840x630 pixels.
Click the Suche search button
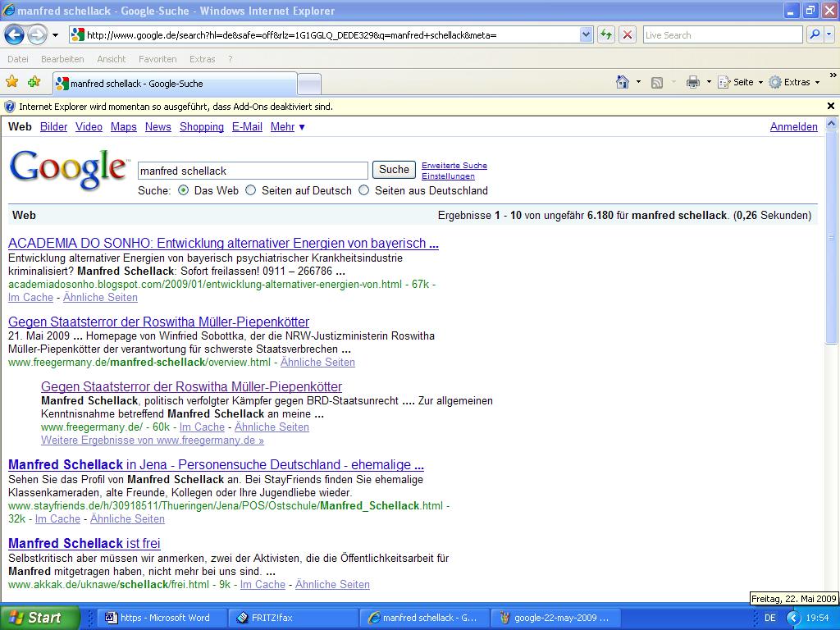coord(395,170)
